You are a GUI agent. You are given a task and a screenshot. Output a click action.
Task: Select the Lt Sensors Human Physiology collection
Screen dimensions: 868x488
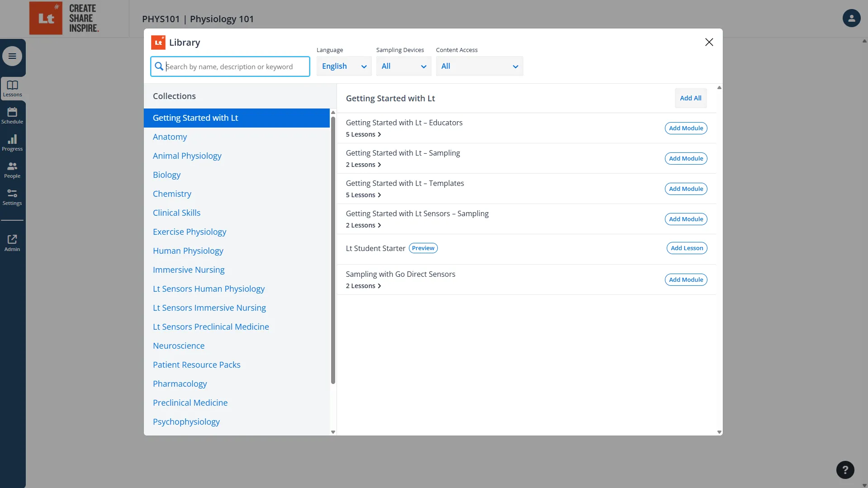(x=237, y=289)
